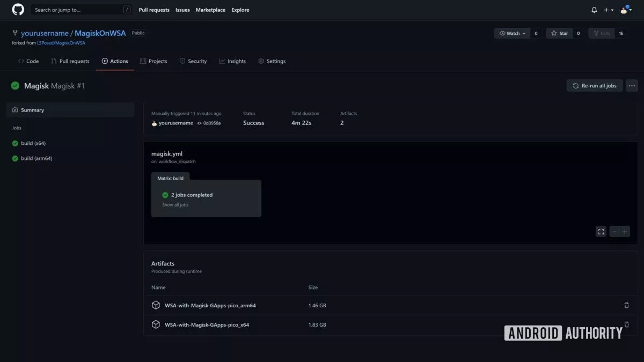Open the Projects tab
Screen dimensions: 644x362
(153, 61)
